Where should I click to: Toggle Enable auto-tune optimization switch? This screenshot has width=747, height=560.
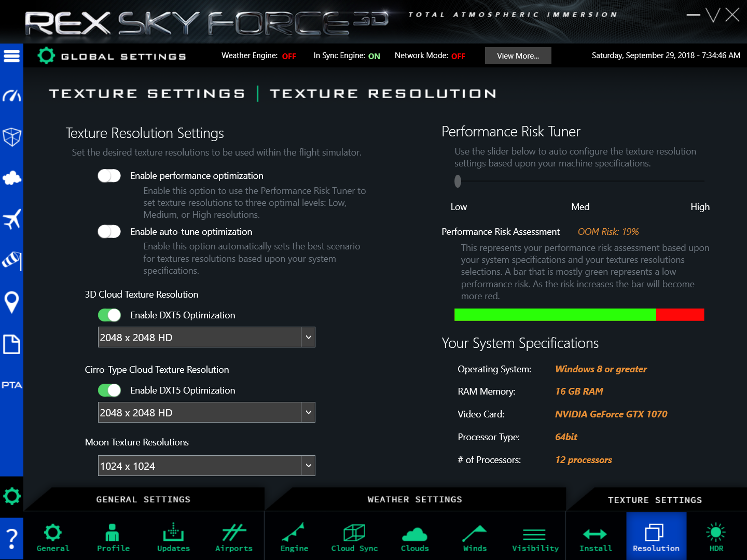(109, 232)
